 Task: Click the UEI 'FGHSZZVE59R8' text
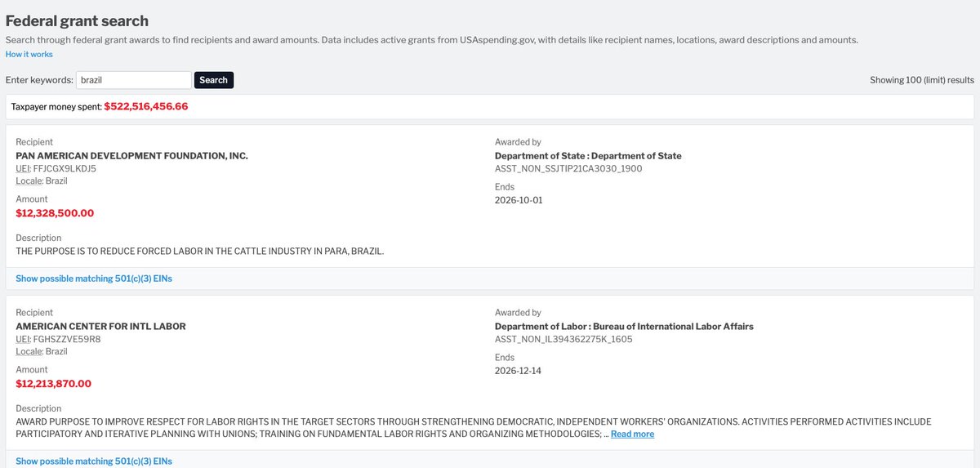pos(67,339)
